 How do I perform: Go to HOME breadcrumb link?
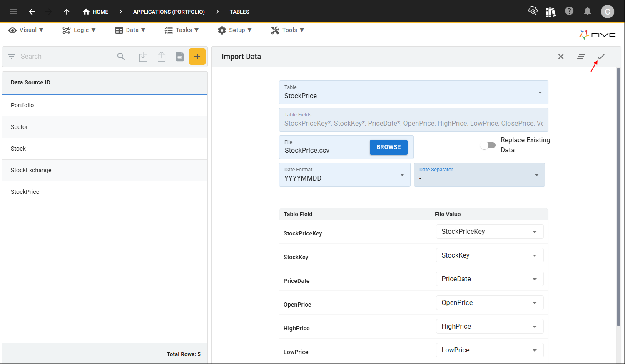pyautogui.click(x=100, y=12)
